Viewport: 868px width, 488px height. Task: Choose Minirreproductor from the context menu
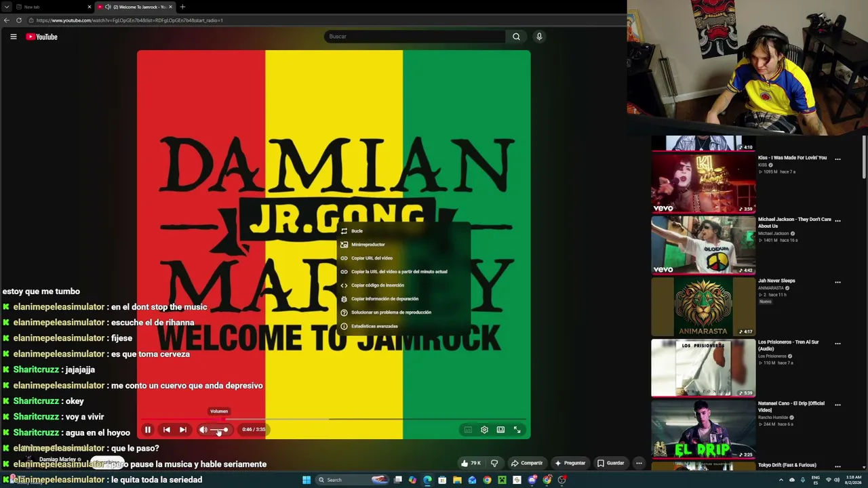(x=403, y=245)
